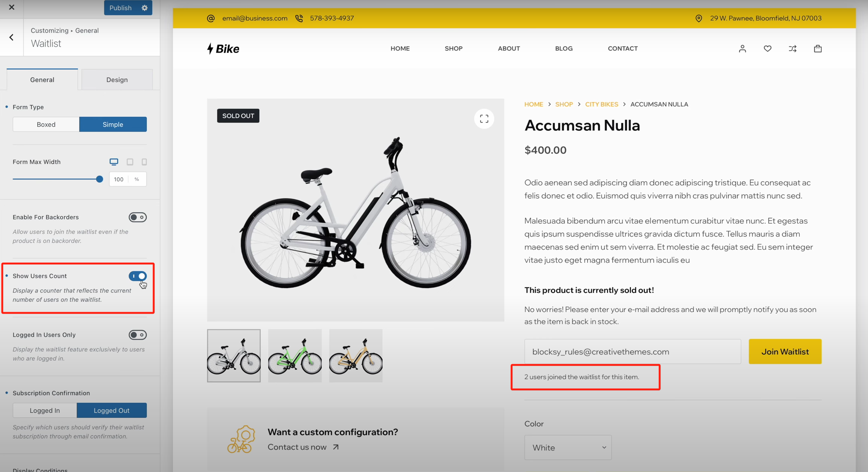The width and height of the screenshot is (868, 472).
Task: Enable the Enable For Backorders toggle
Action: tap(138, 217)
